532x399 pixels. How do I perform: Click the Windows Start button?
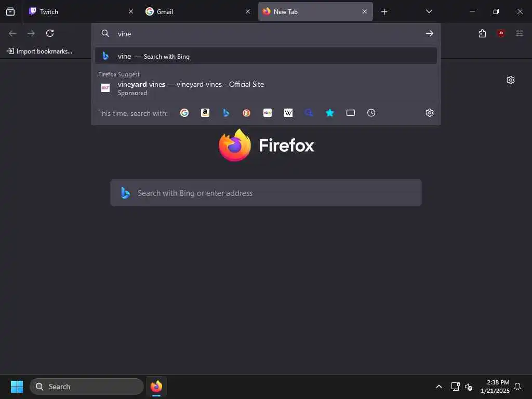pos(17,387)
